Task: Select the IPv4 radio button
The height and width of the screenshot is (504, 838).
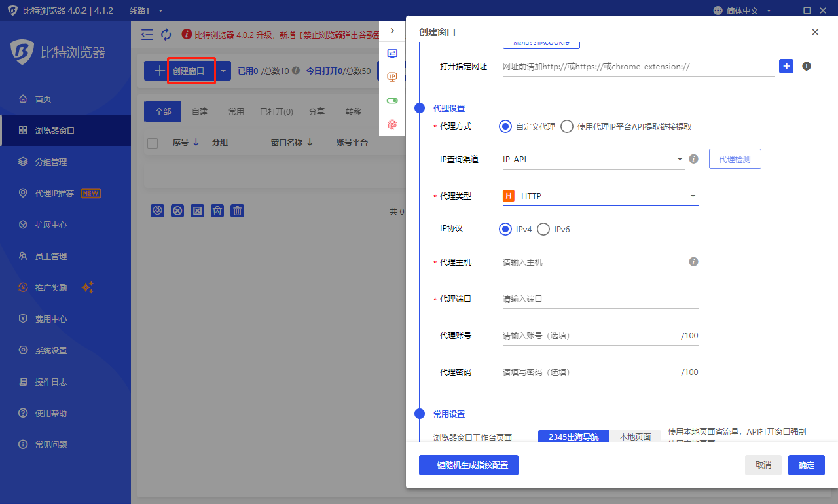Action: click(x=505, y=229)
